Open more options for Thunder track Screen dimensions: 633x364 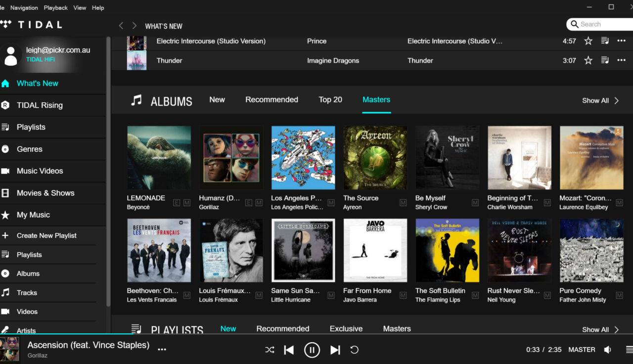pos(622,60)
